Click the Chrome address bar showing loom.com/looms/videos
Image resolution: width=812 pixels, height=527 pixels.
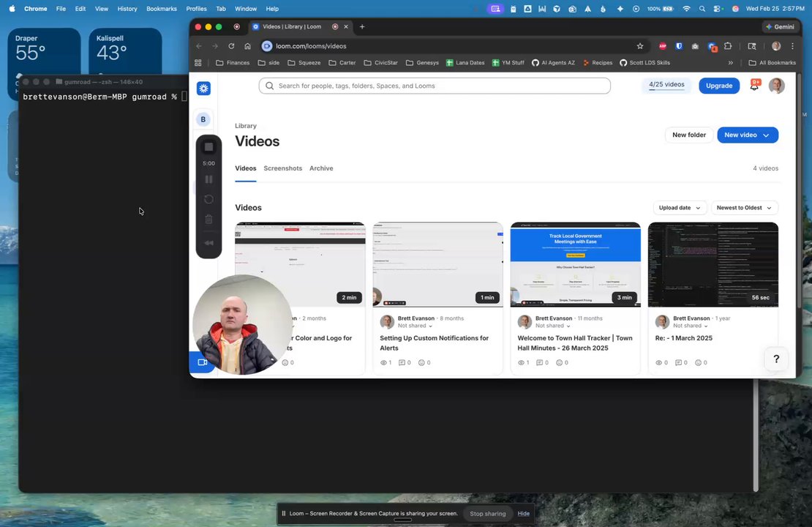click(x=451, y=46)
